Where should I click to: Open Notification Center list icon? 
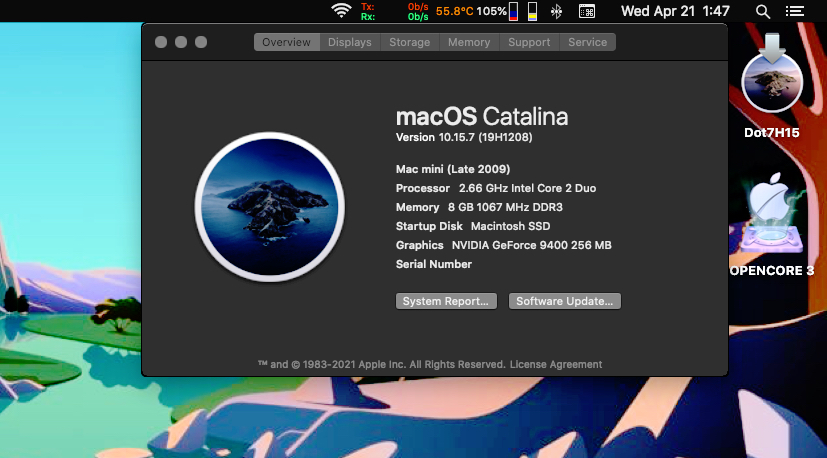[794, 11]
